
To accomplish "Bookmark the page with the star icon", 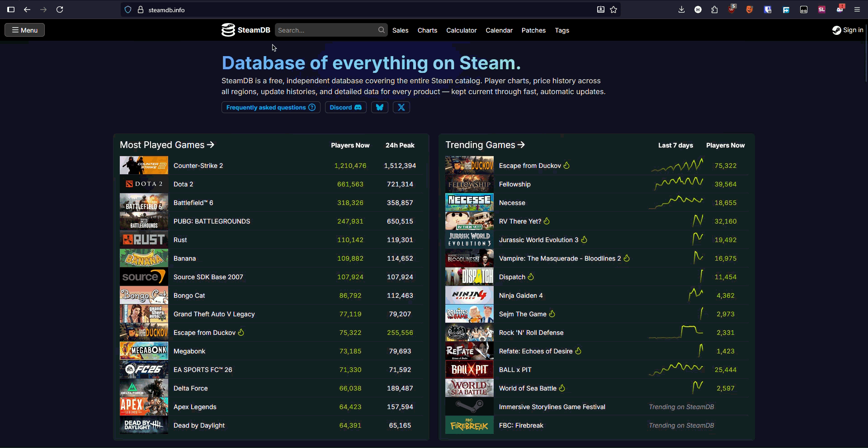I will pyautogui.click(x=613, y=10).
